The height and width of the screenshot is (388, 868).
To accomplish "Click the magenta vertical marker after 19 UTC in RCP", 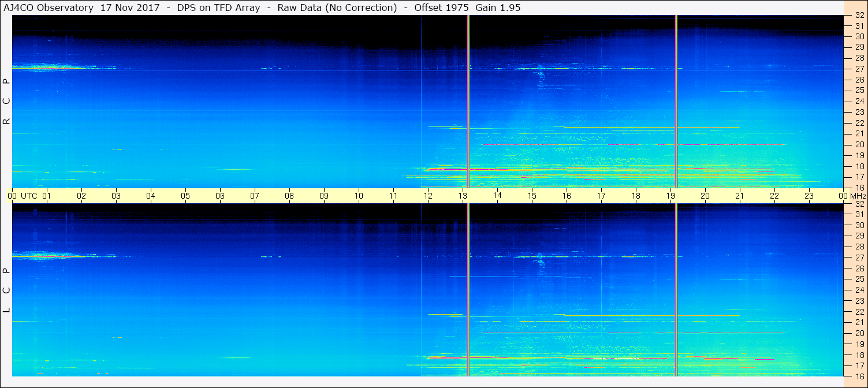I will pos(676,102).
